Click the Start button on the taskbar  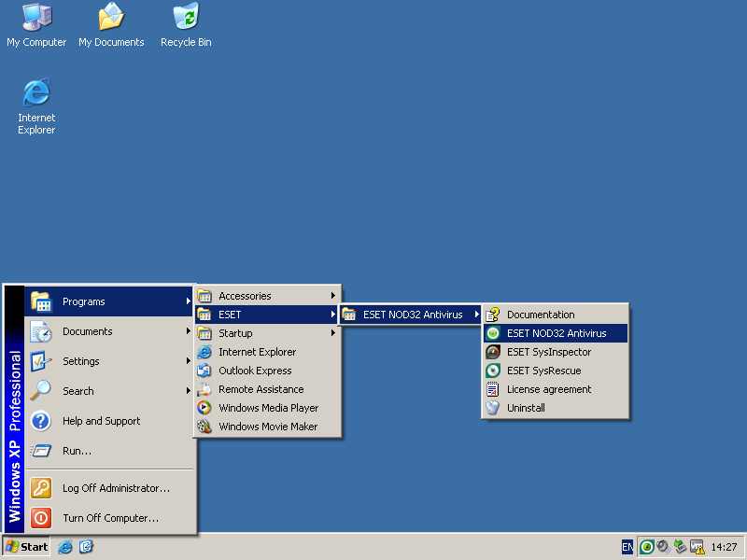[x=27, y=547]
